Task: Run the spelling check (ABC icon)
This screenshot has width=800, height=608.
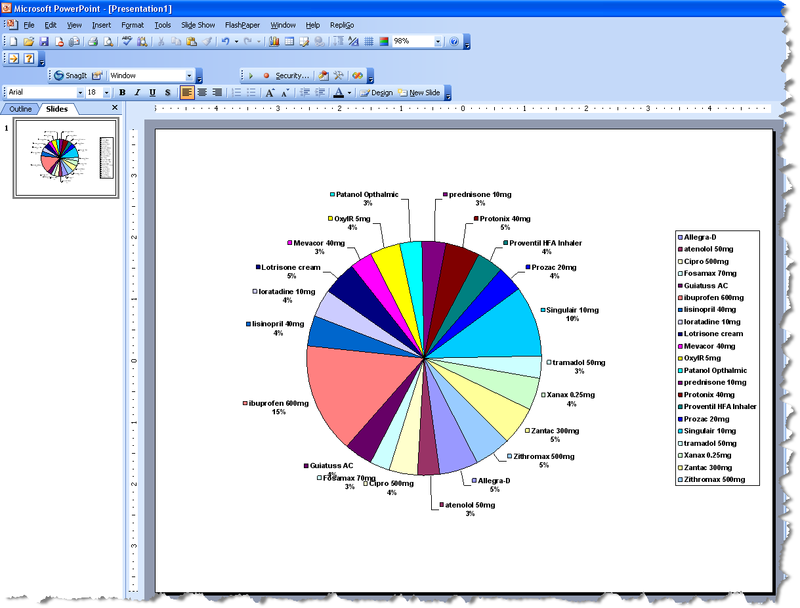Action: pyautogui.click(x=127, y=41)
